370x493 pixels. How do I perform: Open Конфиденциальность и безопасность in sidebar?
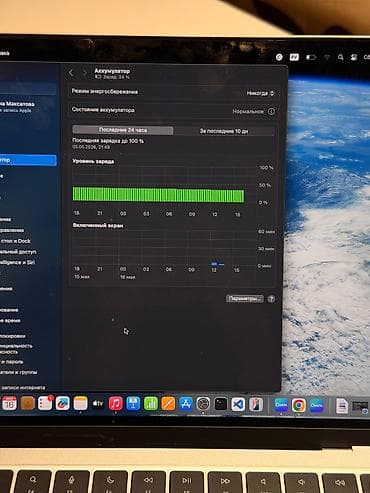pyautogui.click(x=17, y=349)
